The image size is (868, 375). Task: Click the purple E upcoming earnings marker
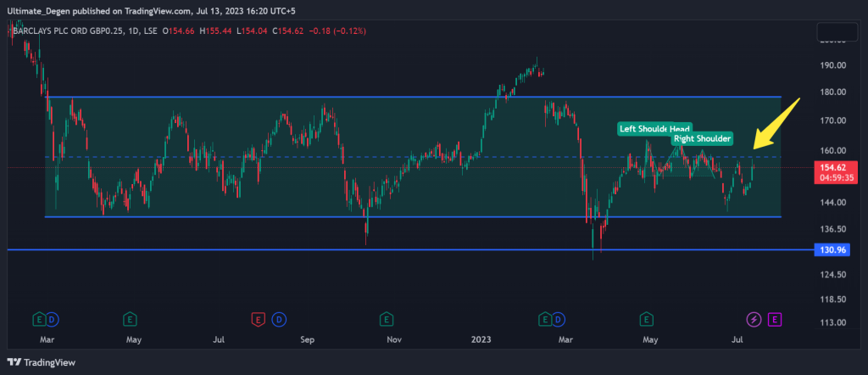(776, 319)
